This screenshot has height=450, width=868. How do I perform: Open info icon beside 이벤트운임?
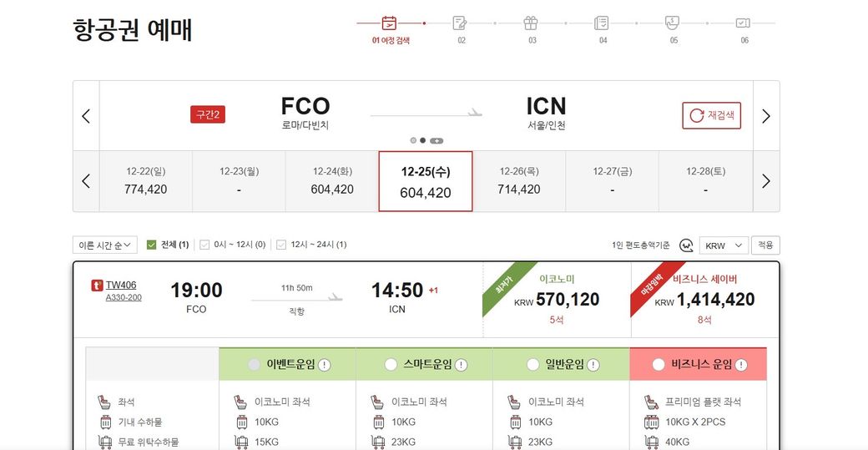(325, 365)
